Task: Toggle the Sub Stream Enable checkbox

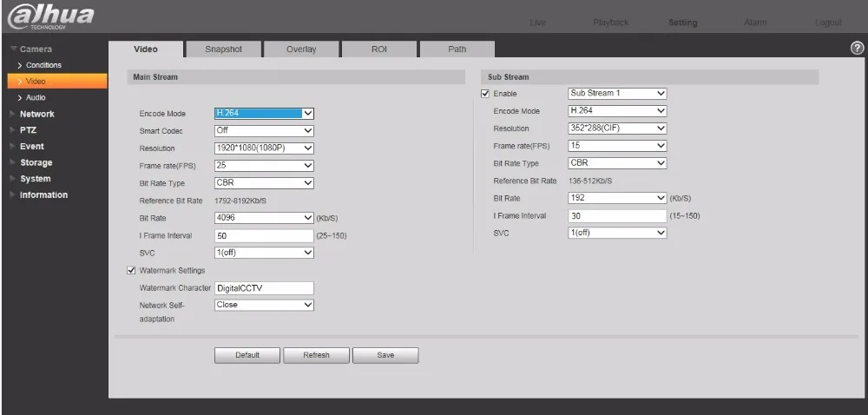Action: tap(485, 94)
